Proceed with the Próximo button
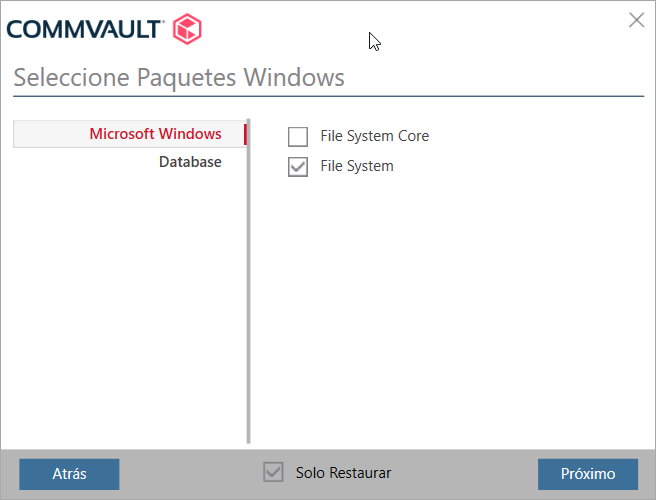Image resolution: width=656 pixels, height=500 pixels. pyautogui.click(x=588, y=474)
